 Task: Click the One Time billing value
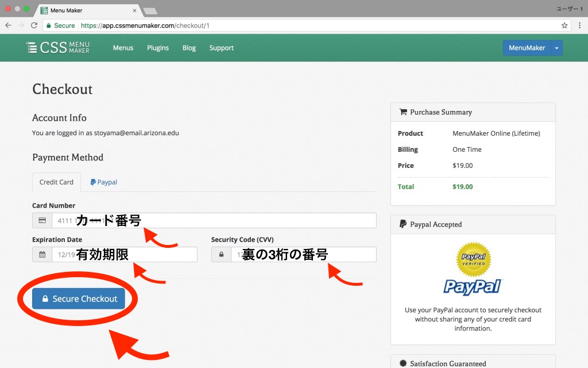(x=467, y=149)
